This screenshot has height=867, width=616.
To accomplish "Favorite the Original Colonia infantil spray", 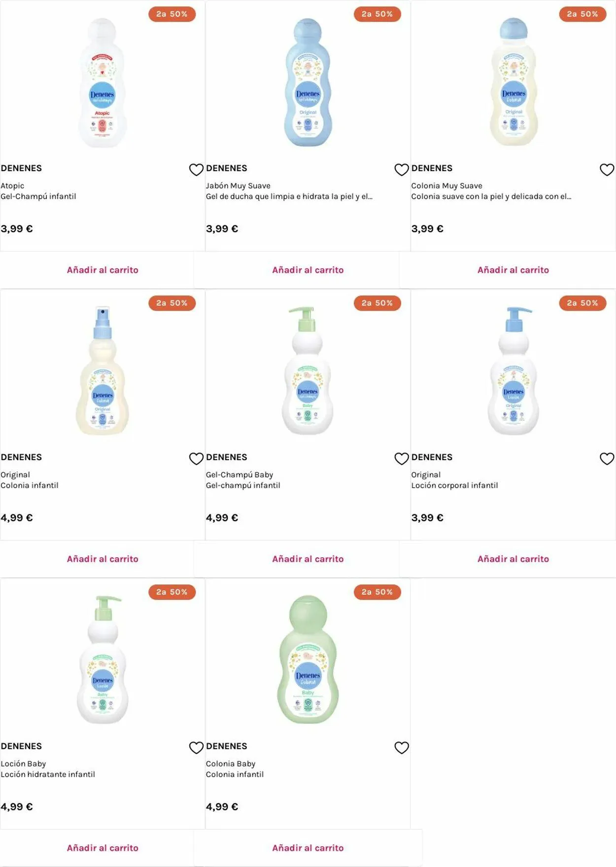I will click(196, 459).
